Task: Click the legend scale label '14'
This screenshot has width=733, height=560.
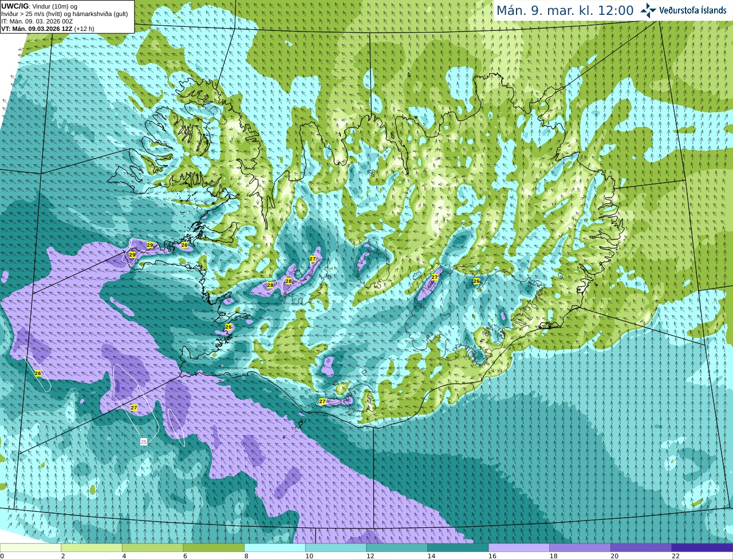Action: click(431, 556)
